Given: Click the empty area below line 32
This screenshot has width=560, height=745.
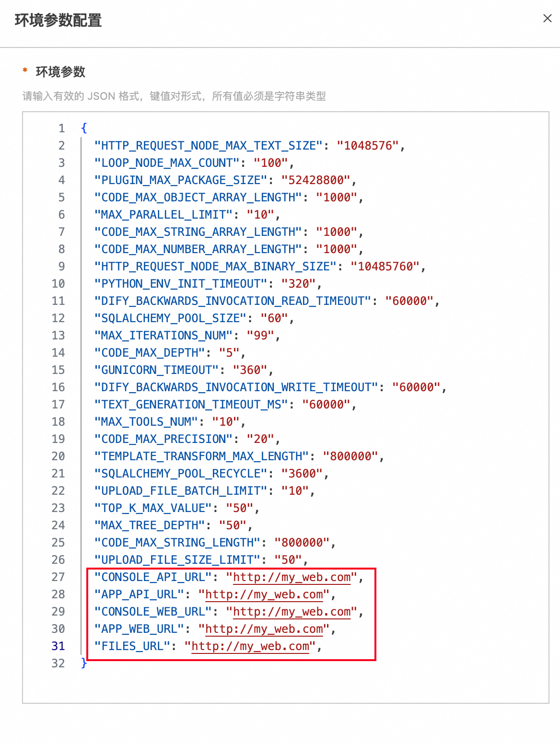Looking at the screenshot, I should coord(285,687).
